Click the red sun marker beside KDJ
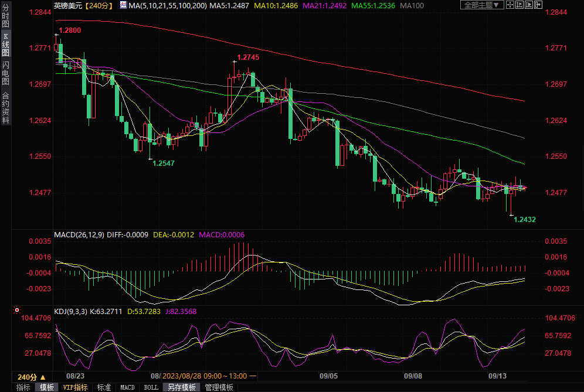 [x=17, y=310]
